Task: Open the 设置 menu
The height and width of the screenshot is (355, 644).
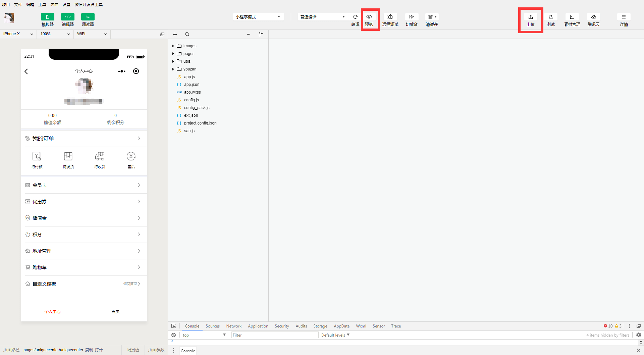Action: (x=66, y=4)
